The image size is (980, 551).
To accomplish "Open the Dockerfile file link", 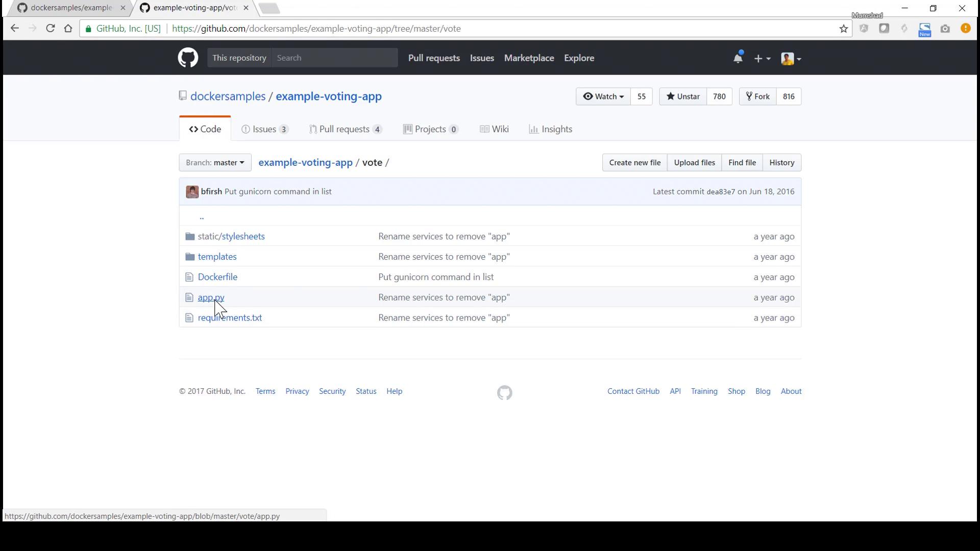I will 217,277.
